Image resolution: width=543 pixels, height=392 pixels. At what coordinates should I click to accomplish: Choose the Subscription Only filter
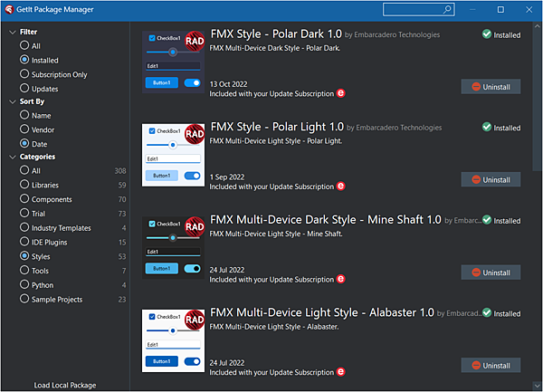[24, 73]
